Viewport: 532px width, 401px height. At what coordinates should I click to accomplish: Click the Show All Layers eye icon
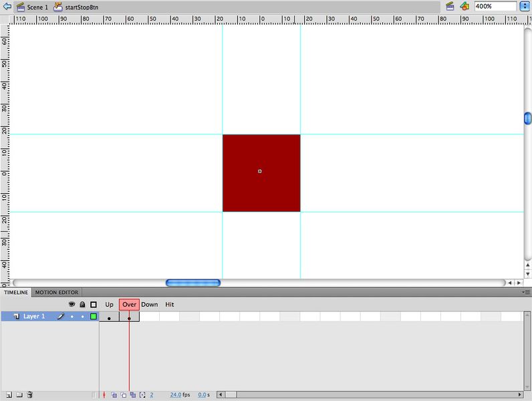[x=72, y=305]
